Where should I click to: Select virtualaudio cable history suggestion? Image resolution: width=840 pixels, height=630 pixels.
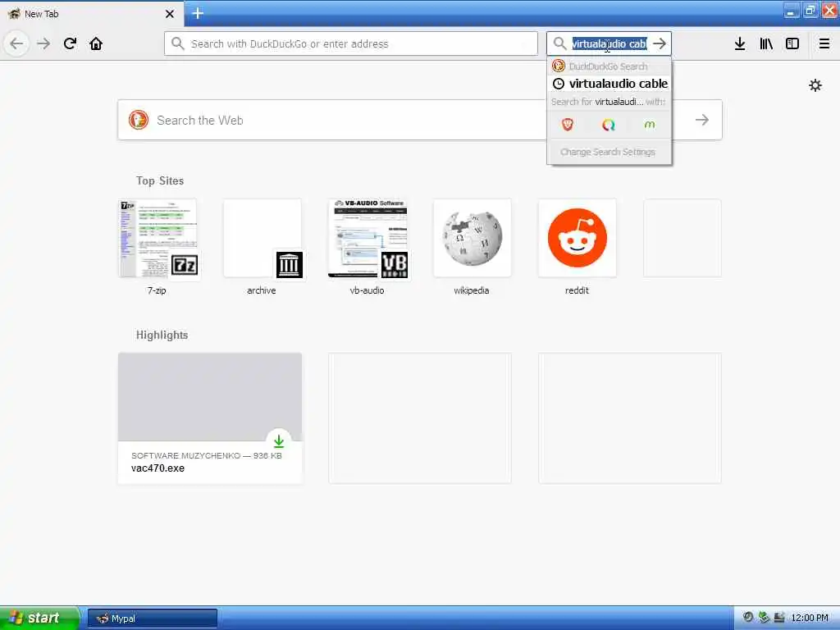pyautogui.click(x=609, y=84)
